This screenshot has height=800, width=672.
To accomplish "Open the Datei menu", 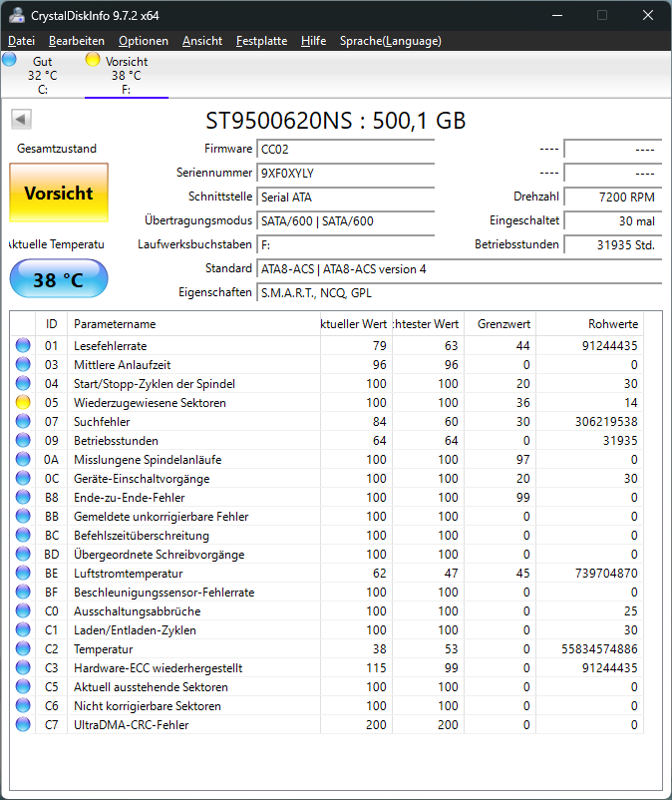I will (x=21, y=41).
